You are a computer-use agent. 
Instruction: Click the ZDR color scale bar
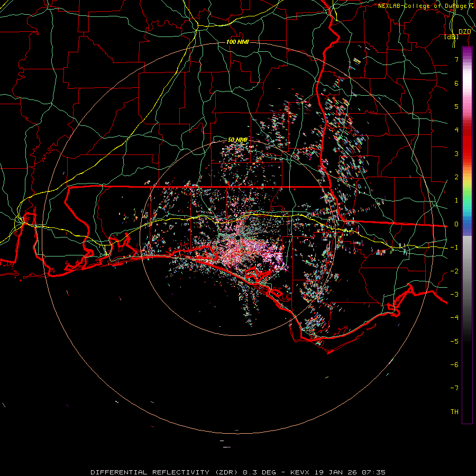tap(467, 235)
